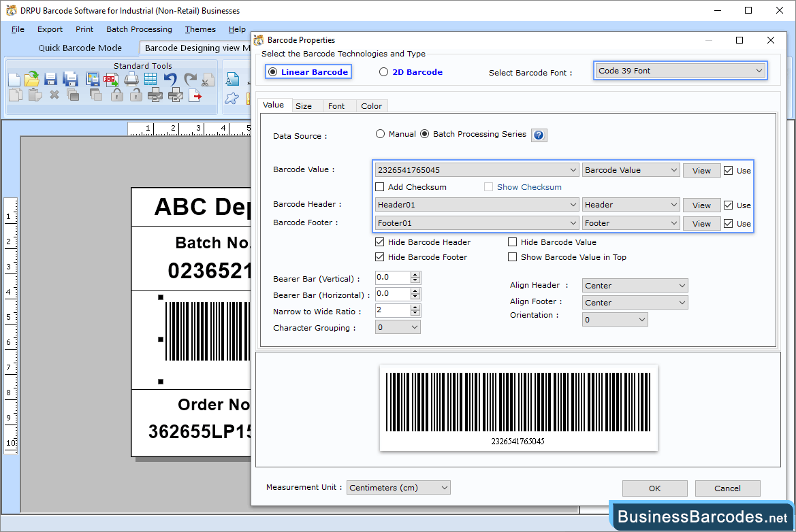Open the Character Grouping dropdown
This screenshot has height=532, width=796.
(398, 328)
